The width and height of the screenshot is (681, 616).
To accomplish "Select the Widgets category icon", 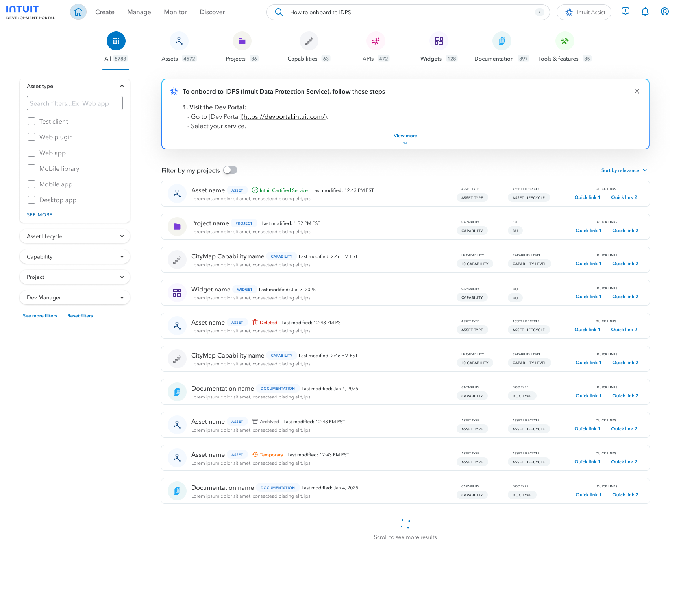I will (x=439, y=41).
